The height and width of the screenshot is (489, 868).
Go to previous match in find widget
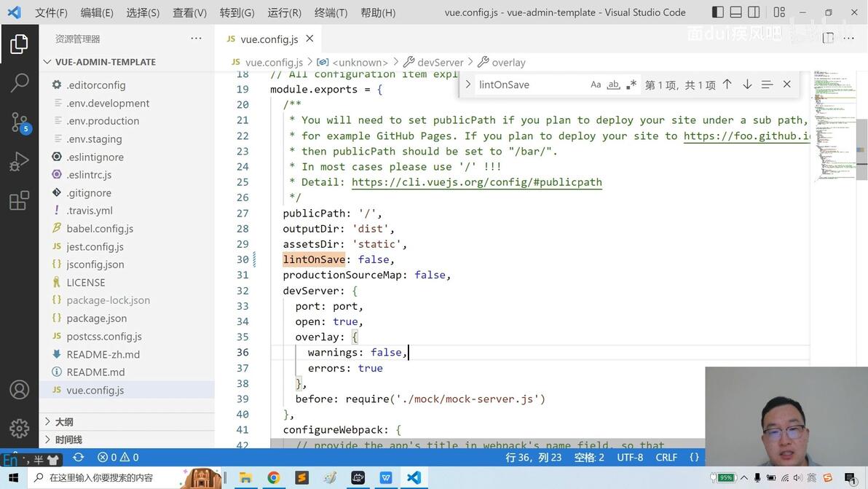tap(727, 85)
